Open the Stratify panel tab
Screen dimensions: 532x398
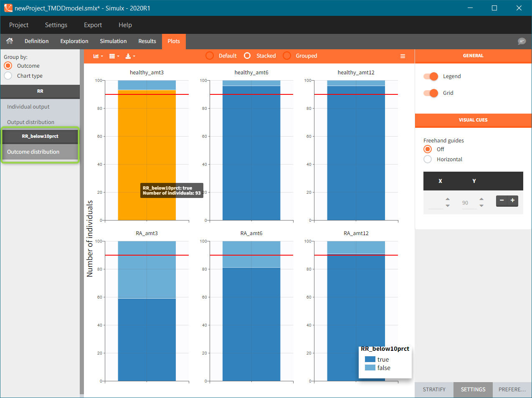coord(434,390)
